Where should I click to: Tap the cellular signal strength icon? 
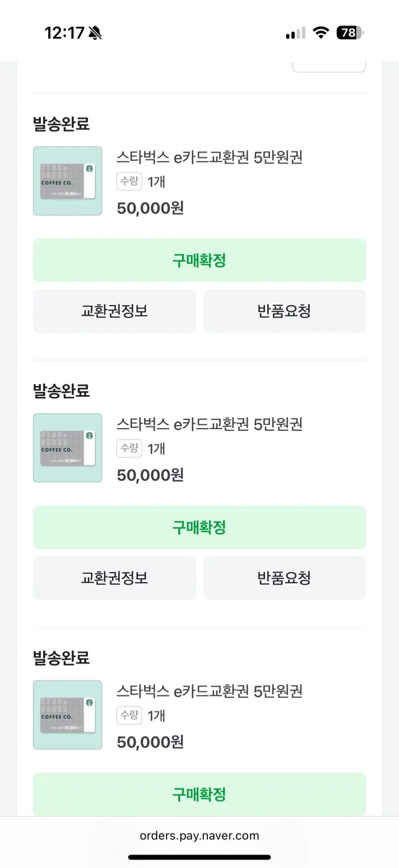click(295, 33)
